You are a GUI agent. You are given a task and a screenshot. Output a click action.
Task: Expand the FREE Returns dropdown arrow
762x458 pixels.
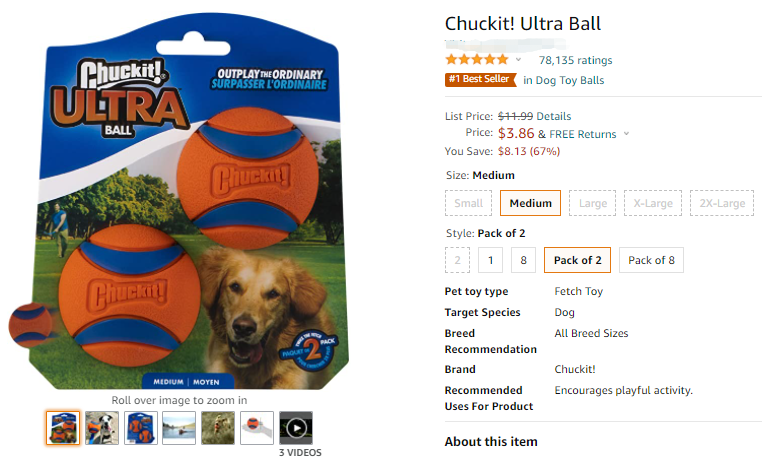tap(626, 134)
